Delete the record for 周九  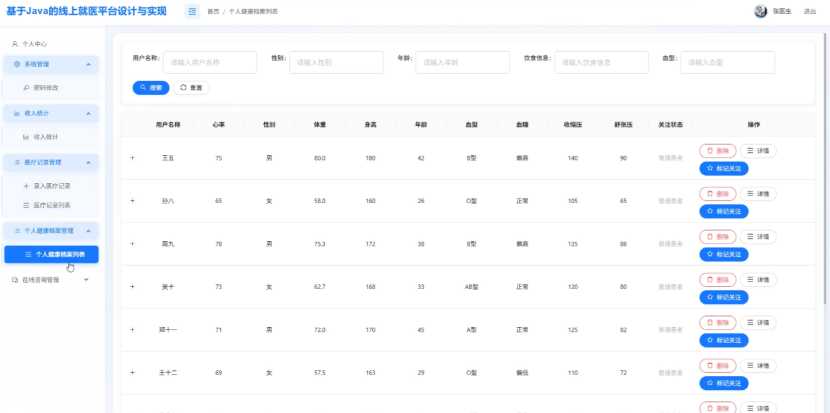718,237
